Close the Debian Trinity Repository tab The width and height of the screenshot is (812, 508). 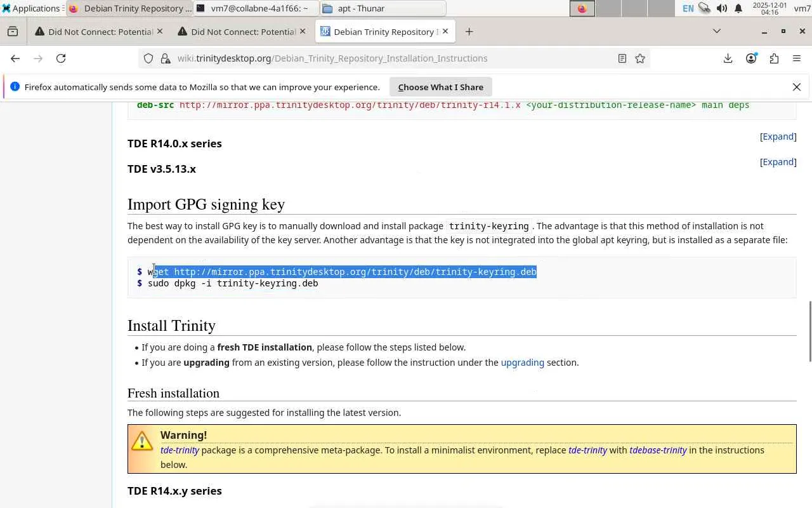pyautogui.click(x=445, y=31)
